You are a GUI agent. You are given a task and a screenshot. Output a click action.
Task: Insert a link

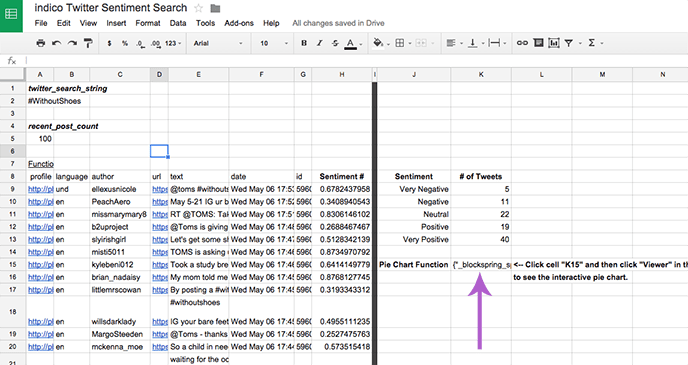click(522, 43)
